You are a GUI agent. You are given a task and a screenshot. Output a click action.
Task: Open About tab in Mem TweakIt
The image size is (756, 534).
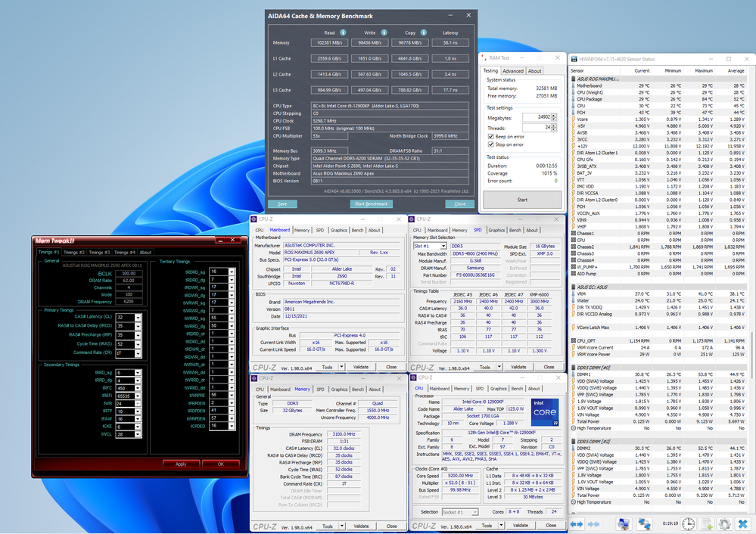point(145,252)
